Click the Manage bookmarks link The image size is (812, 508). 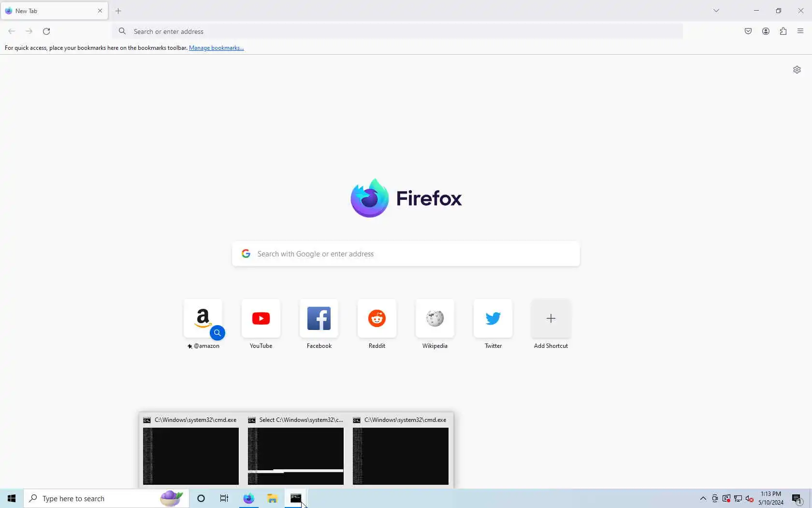coord(216,48)
